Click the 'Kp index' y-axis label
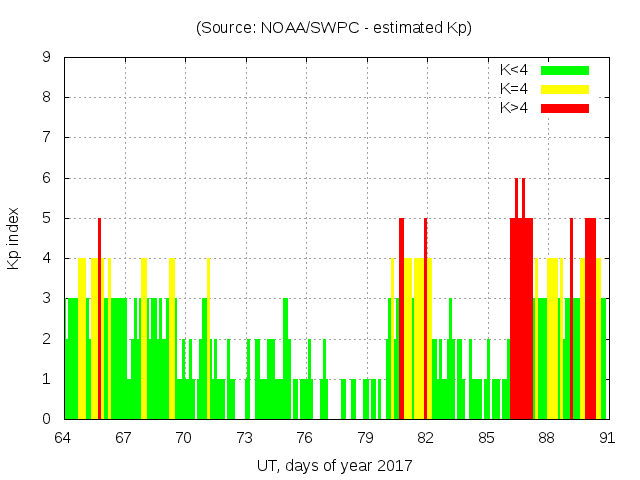Image resolution: width=640 pixels, height=480 pixels. point(14,238)
